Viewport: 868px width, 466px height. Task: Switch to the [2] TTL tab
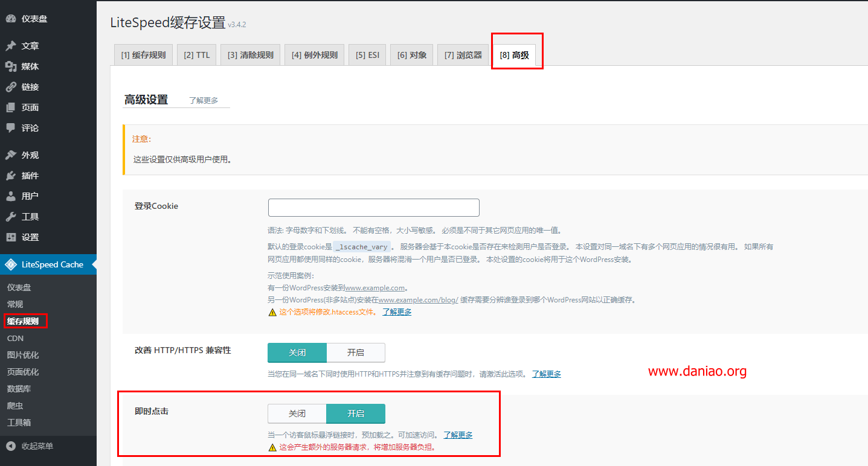[x=197, y=55]
